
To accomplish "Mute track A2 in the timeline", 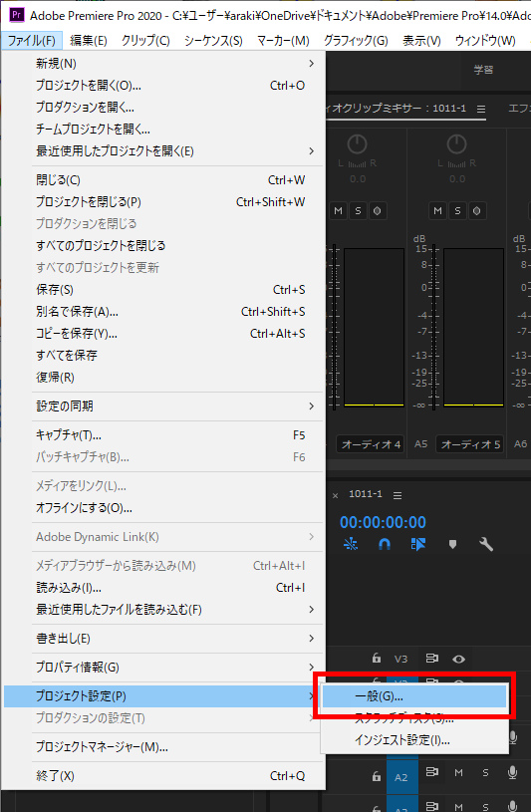I will click(458, 772).
